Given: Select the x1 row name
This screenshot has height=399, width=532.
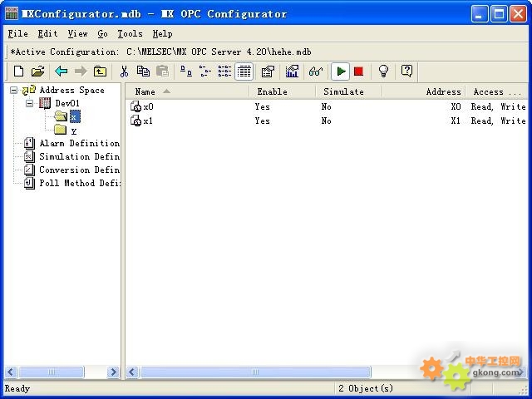Looking at the screenshot, I should pyautogui.click(x=148, y=121).
